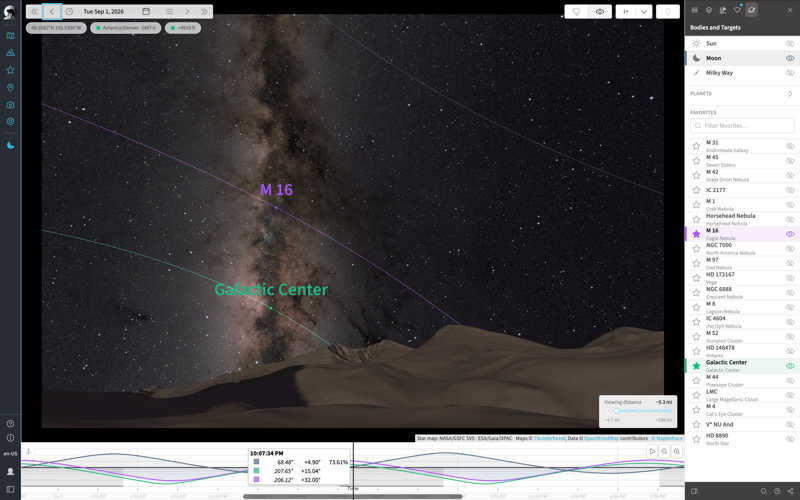Switch to the chart panel tab
This screenshot has width=800, height=500.
[722, 10]
